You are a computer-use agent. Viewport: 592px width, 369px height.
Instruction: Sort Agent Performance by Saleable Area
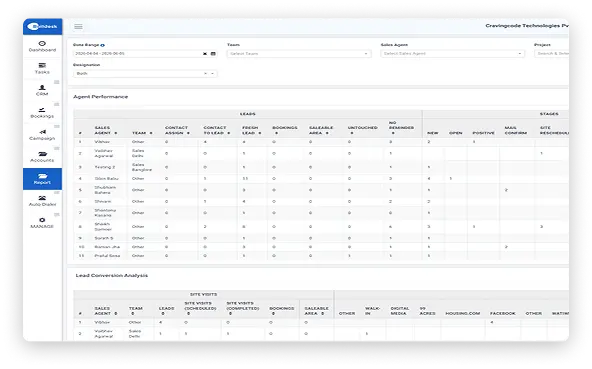(327, 133)
